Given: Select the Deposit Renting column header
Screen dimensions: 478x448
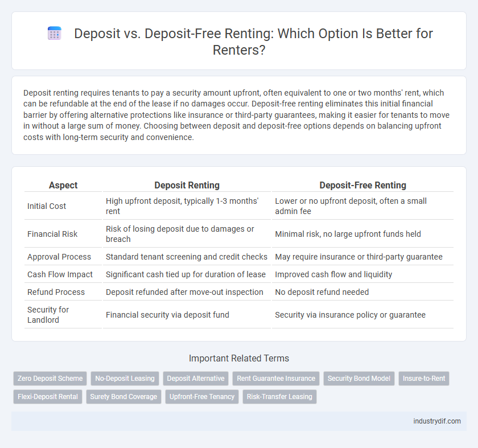Looking at the screenshot, I should pyautogui.click(x=187, y=185).
